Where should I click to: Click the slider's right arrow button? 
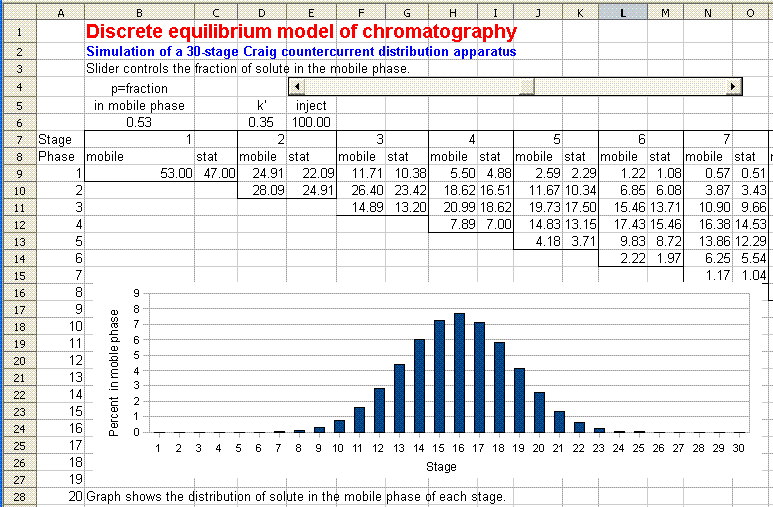(x=733, y=87)
